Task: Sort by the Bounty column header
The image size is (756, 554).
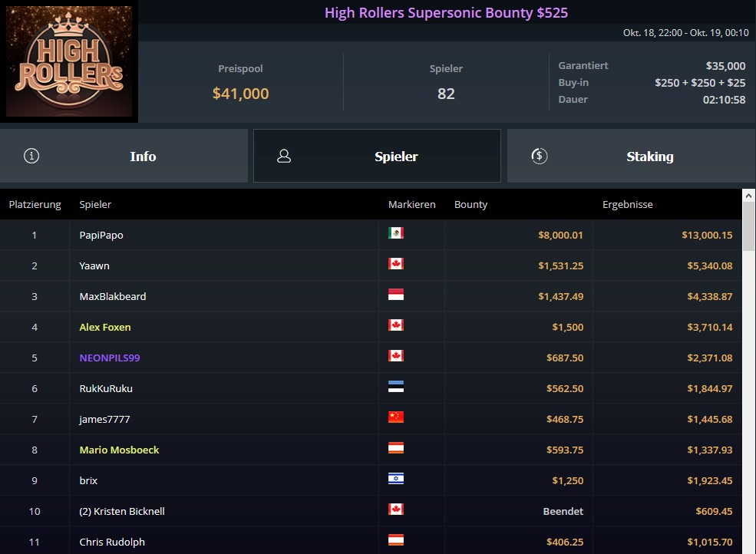Action: [470, 204]
